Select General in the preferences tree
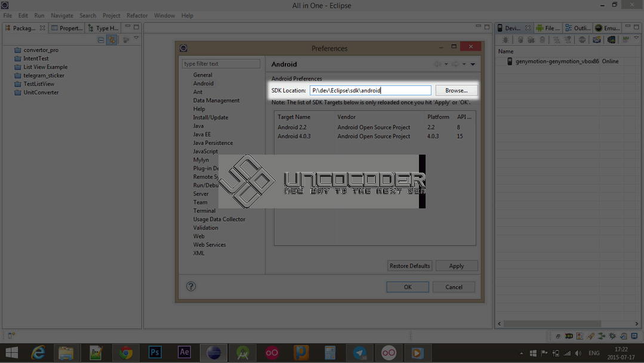This screenshot has height=363, width=644. click(x=202, y=75)
